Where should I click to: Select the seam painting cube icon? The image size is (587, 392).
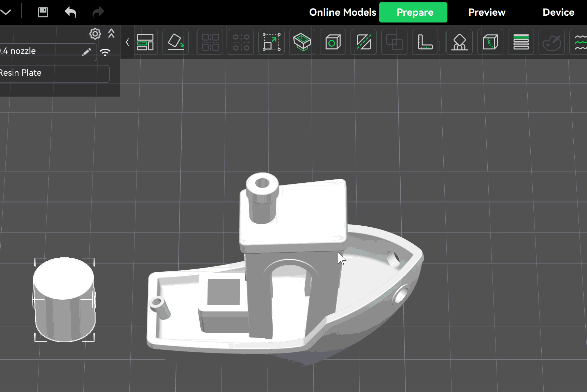coord(490,42)
